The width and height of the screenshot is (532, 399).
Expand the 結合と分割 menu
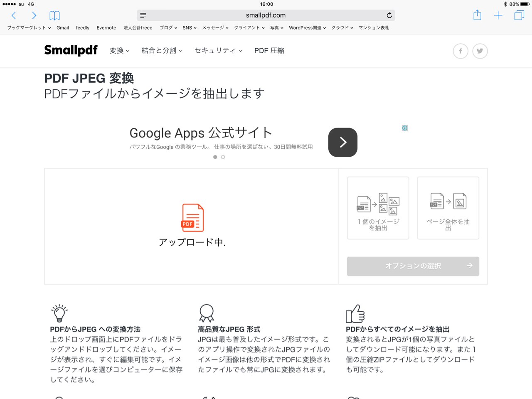[x=162, y=51]
